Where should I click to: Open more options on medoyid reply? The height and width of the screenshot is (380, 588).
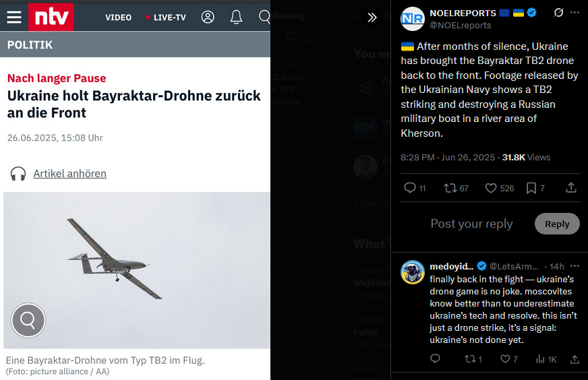click(575, 265)
